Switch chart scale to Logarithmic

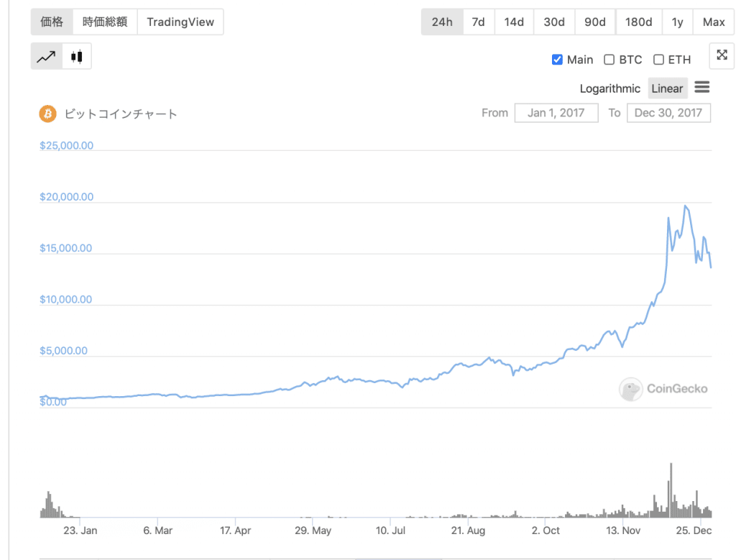pyautogui.click(x=609, y=88)
